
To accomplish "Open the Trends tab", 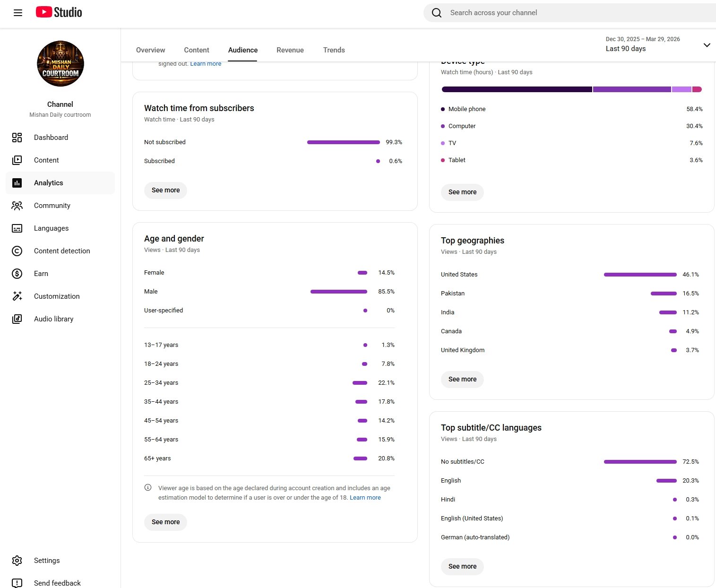I will pyautogui.click(x=334, y=50).
